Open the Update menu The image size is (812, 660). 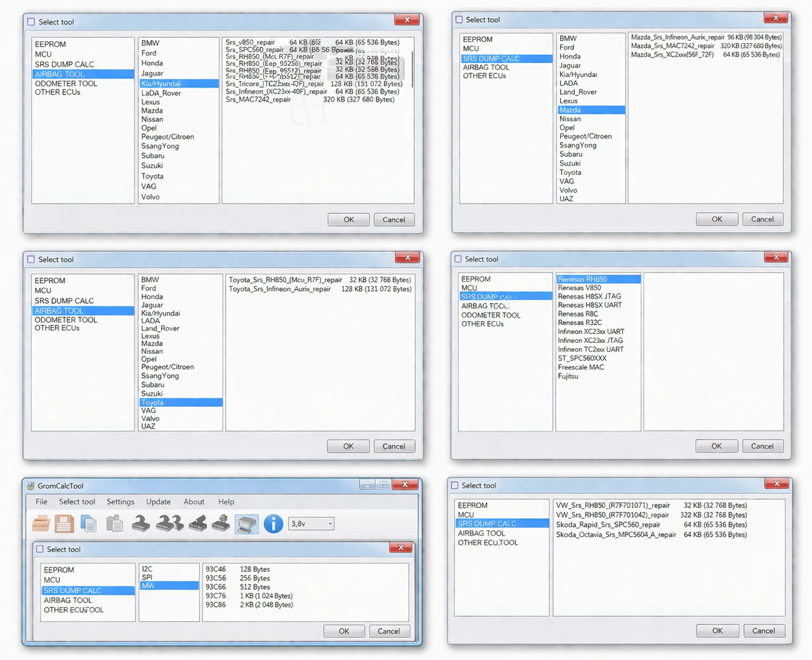click(158, 501)
